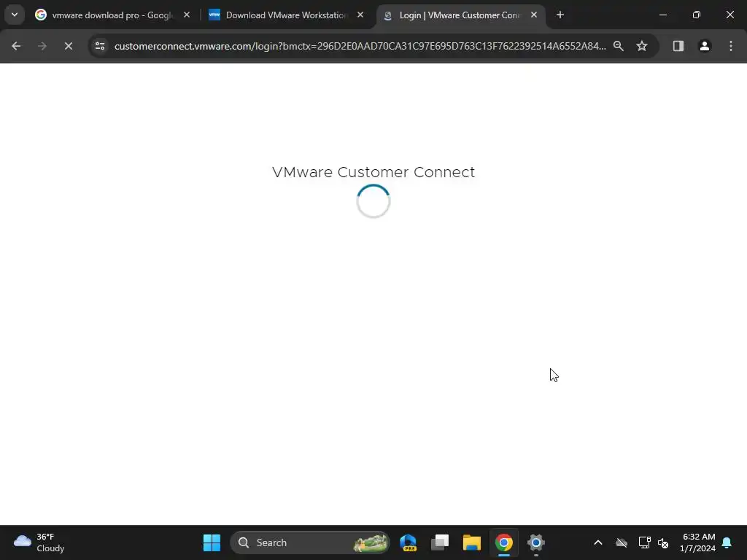Click the address bar URL field
The image size is (747, 560).
point(360,46)
